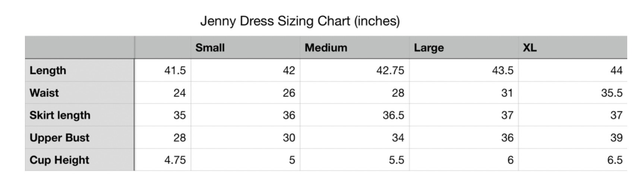Screen dimensions: 644x190
Task: Click the cell containing 42.75
Action: [x=354, y=70]
